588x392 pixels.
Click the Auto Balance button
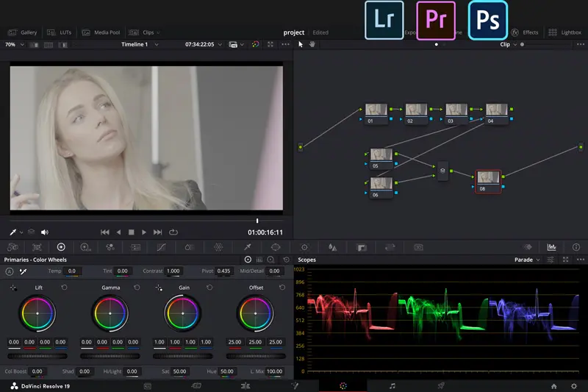tap(10, 271)
